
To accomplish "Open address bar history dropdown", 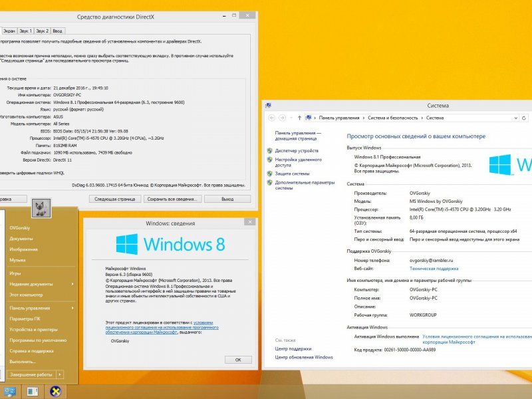I will pyautogui.click(x=516, y=118).
